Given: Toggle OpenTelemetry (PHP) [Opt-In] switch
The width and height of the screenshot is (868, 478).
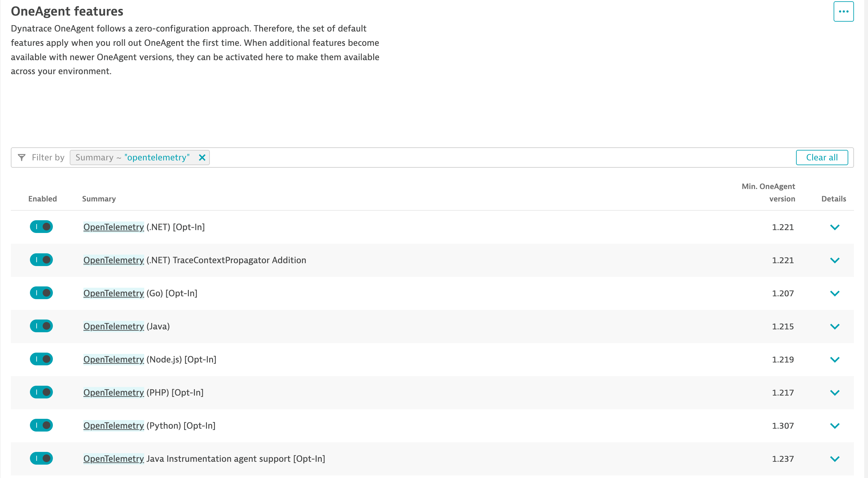Looking at the screenshot, I should 41,392.
